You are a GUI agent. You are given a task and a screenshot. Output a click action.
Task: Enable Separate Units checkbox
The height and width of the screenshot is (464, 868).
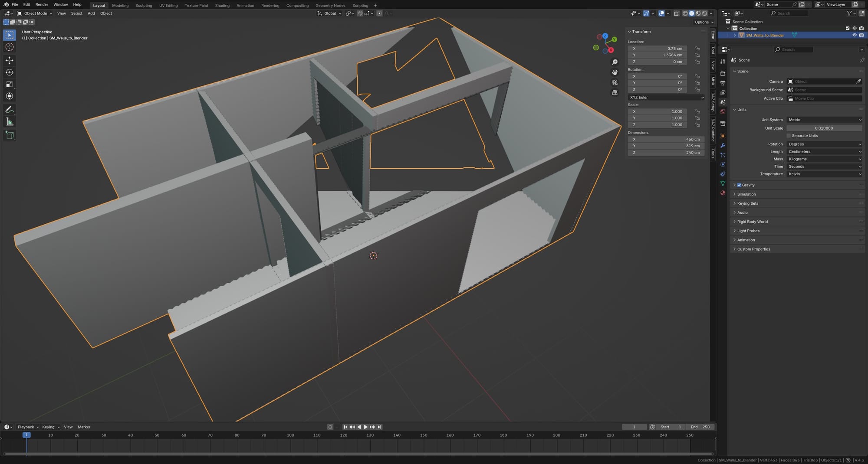click(x=789, y=136)
